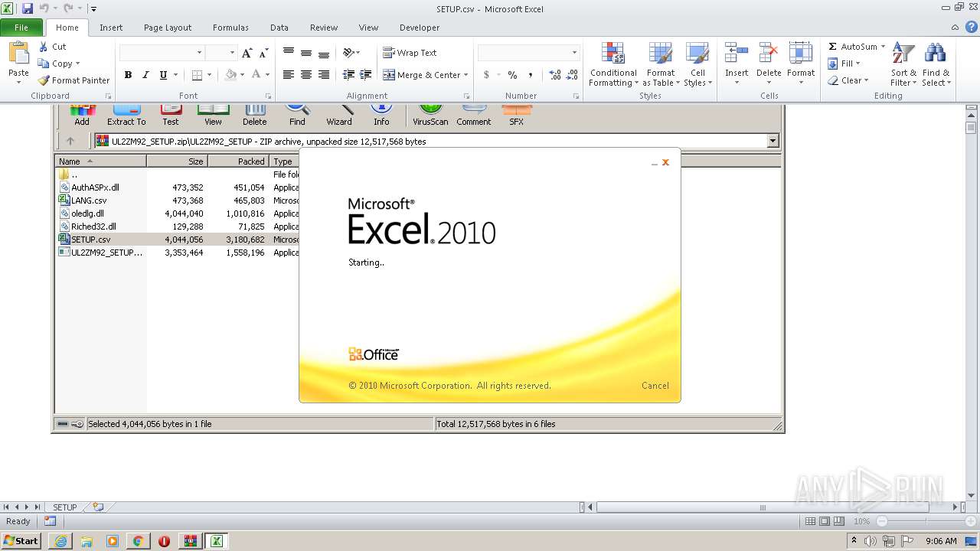The width and height of the screenshot is (980, 551).
Task: Switch to Page Break Preview
Action: [x=839, y=521]
